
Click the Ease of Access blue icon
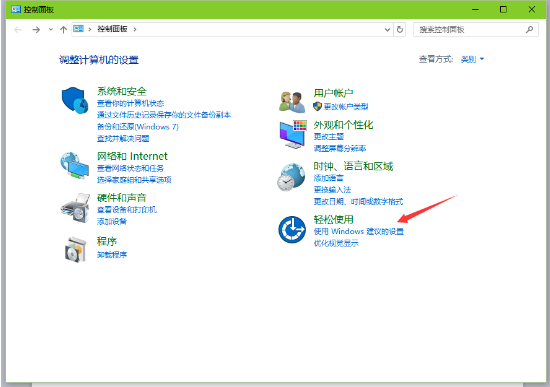click(x=292, y=229)
